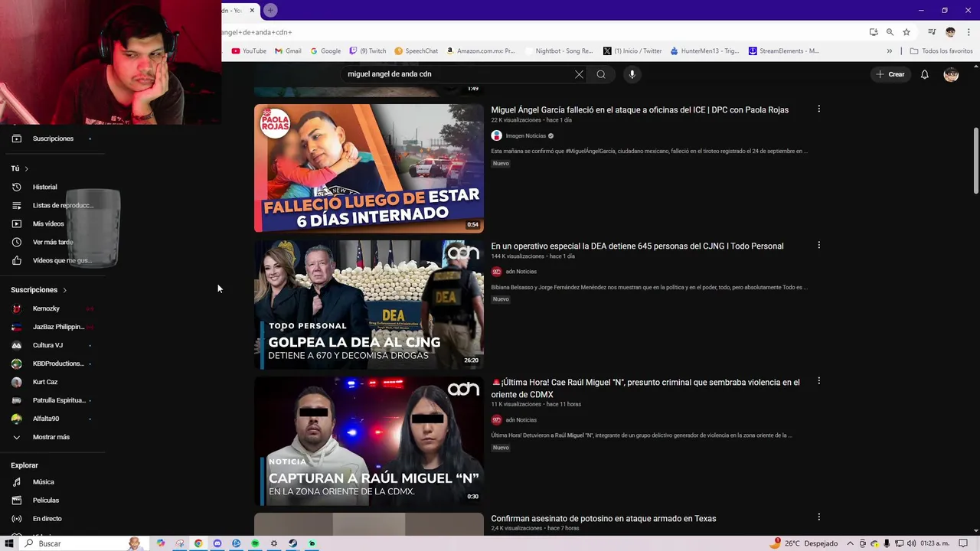Open Chrome profile avatar
Screen dimensions: 980x551
point(950,32)
